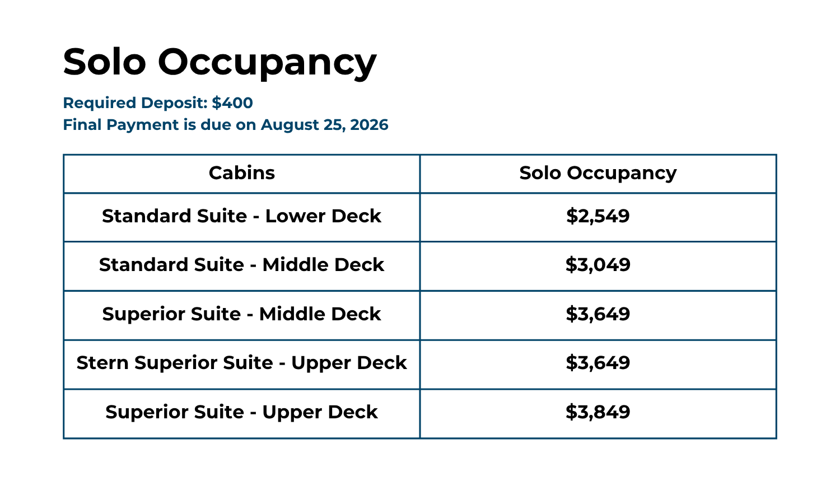Click the $3,049 price
The width and height of the screenshot is (840, 504).
598,265
